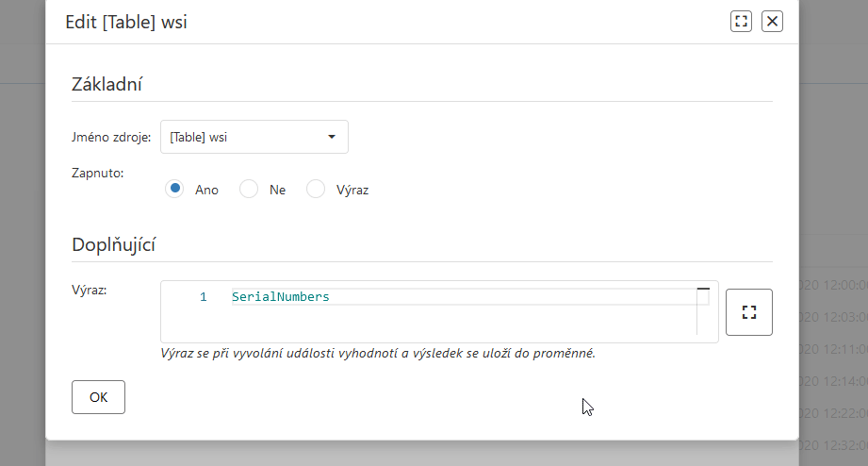Select the Výraz radio option
The image size is (868, 466).
coord(316,189)
